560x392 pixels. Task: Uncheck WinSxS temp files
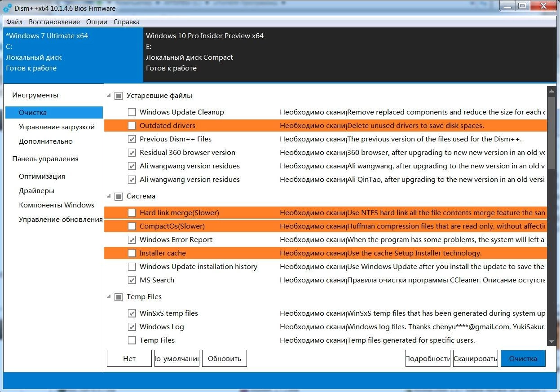[132, 313]
